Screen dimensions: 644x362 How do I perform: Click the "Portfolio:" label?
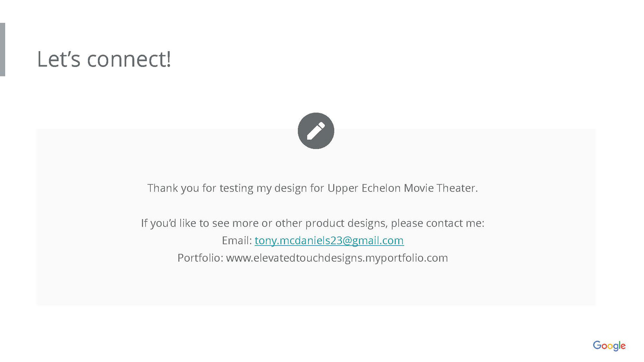click(200, 258)
